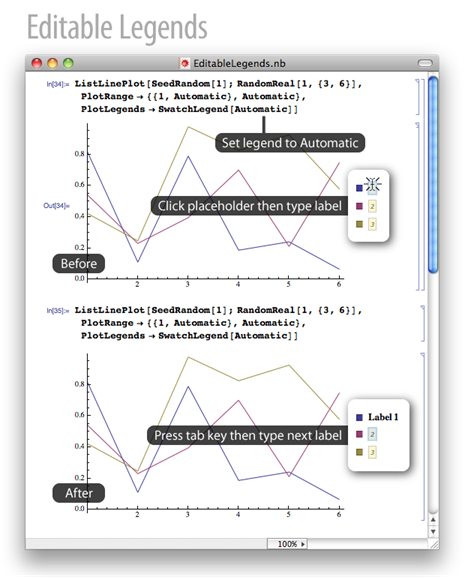The width and height of the screenshot is (473, 578).
Task: Click the blue vertical scrollbar thumb
Action: (x=433, y=175)
